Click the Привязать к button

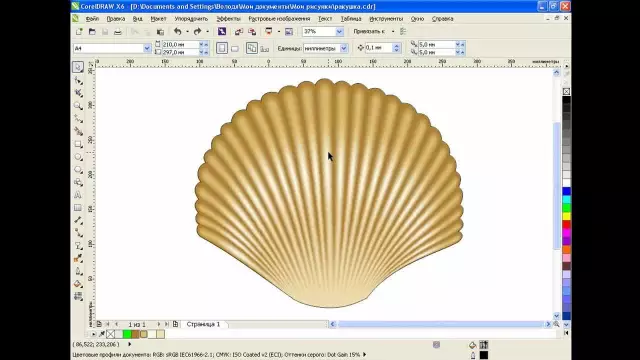[369, 31]
